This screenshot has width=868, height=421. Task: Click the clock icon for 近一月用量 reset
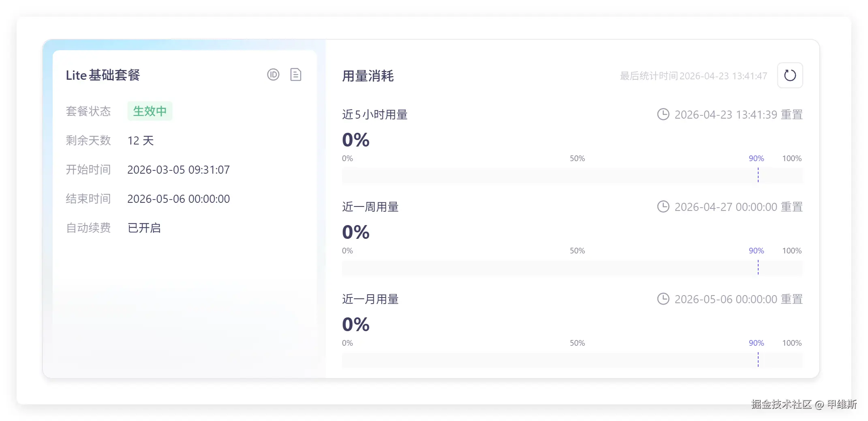pos(663,299)
